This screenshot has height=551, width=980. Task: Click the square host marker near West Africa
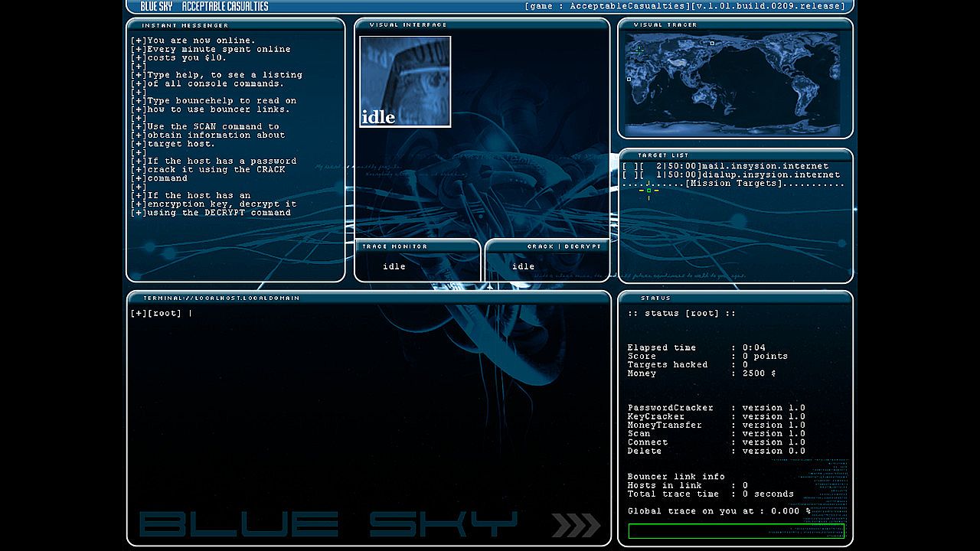(629, 80)
